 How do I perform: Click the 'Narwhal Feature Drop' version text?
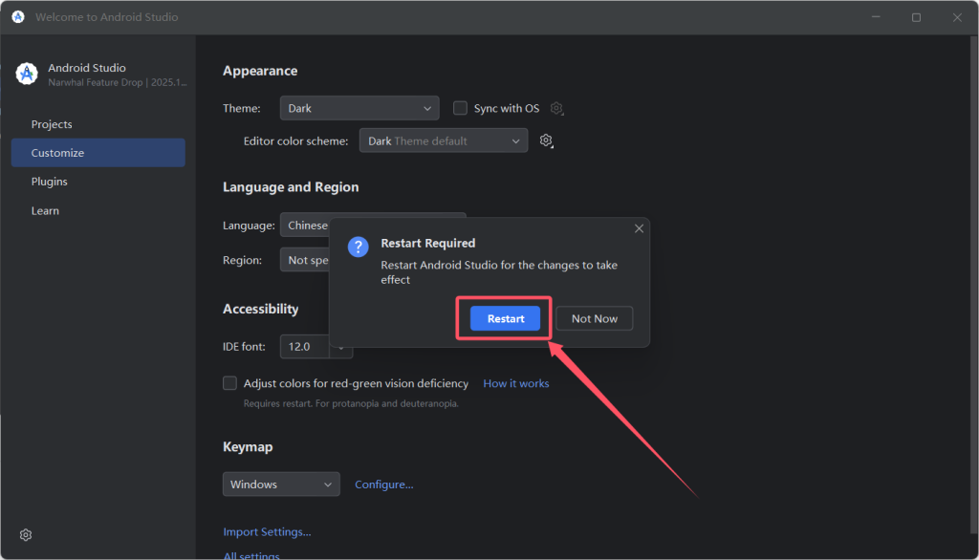[x=118, y=82]
